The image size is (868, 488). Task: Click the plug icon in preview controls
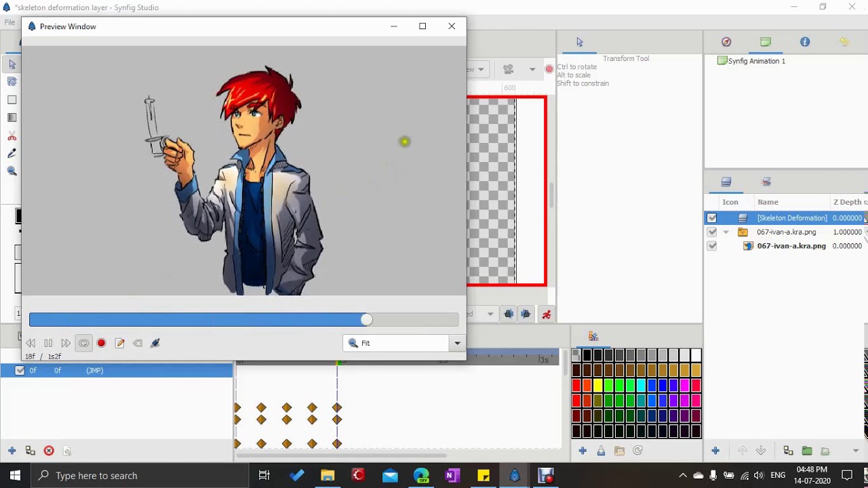pos(155,343)
